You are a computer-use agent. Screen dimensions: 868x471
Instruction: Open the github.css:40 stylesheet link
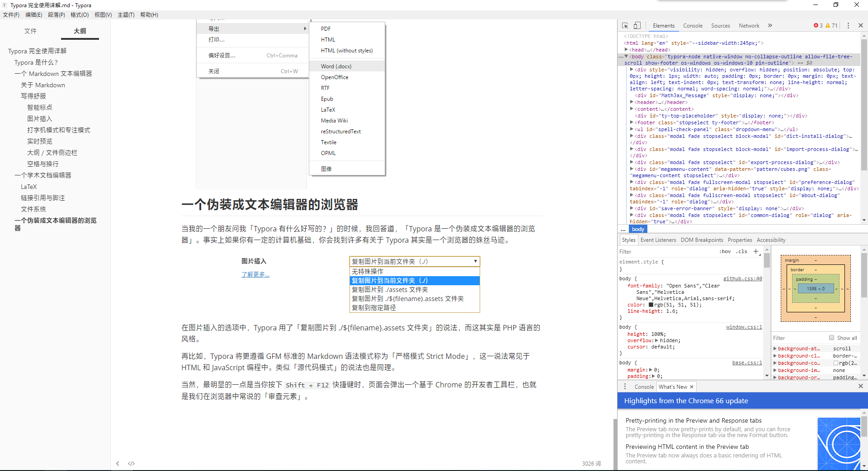[x=743, y=279]
